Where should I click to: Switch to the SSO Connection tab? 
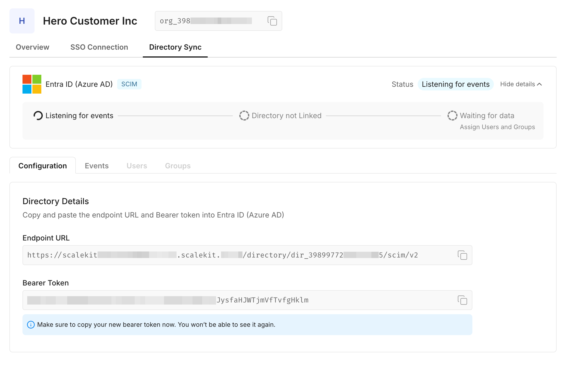(x=99, y=47)
